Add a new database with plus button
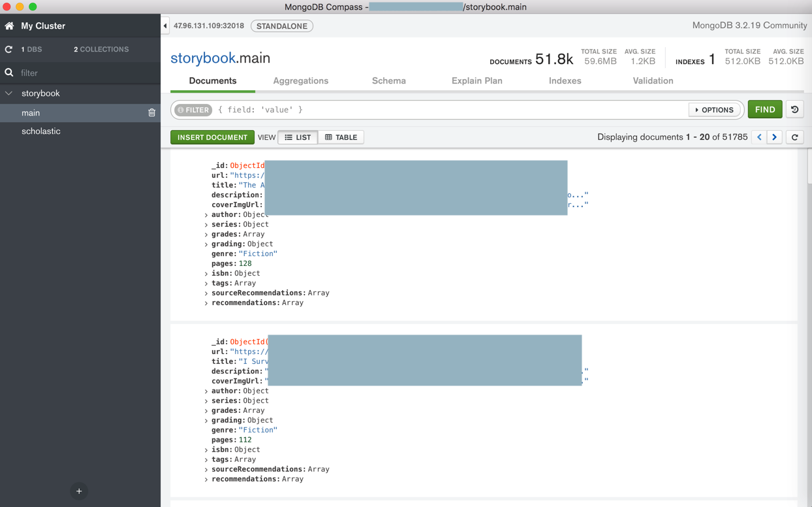Screen dimensions: 812x507 [79, 491]
